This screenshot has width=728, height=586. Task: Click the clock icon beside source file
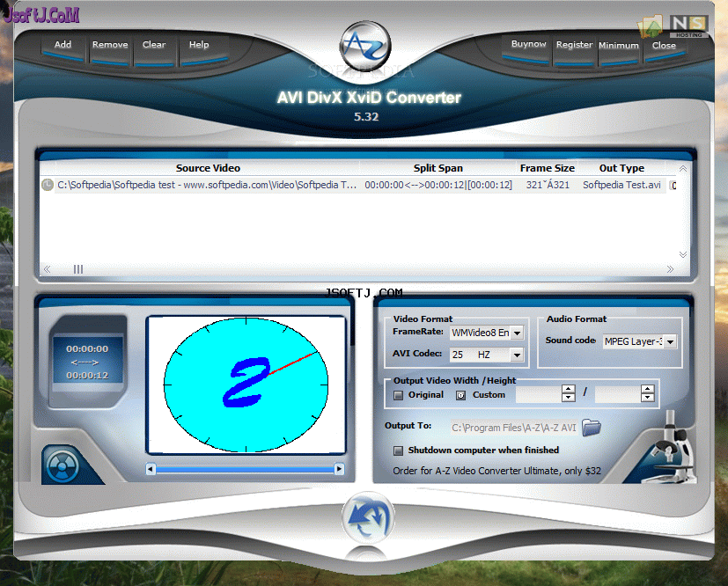(x=47, y=185)
